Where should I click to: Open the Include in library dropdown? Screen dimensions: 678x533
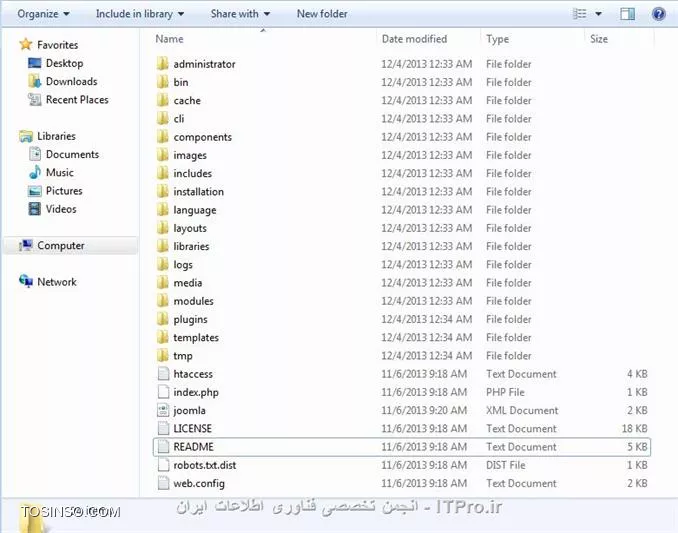(x=140, y=14)
